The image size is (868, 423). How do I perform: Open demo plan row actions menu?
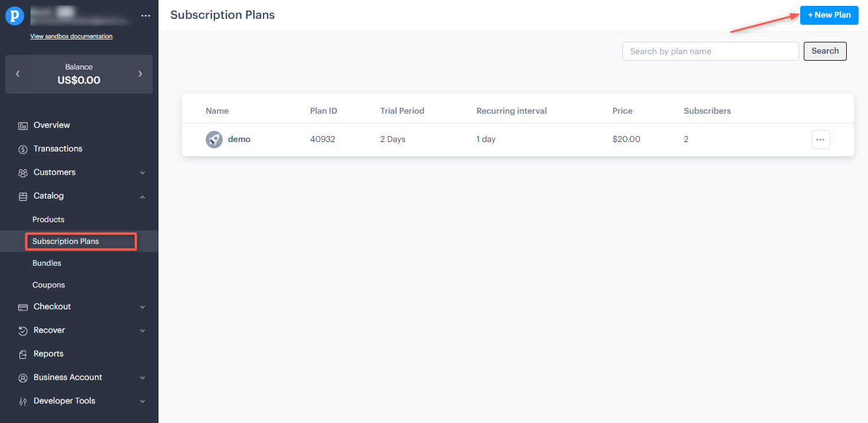click(820, 140)
